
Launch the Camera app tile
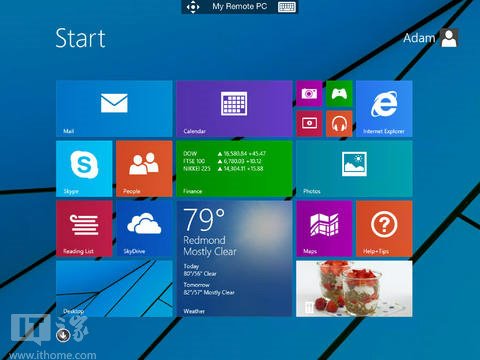309,93
